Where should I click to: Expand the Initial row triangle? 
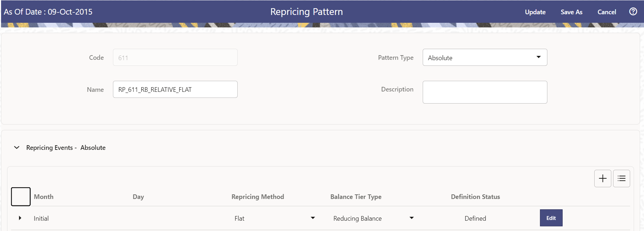[20, 218]
